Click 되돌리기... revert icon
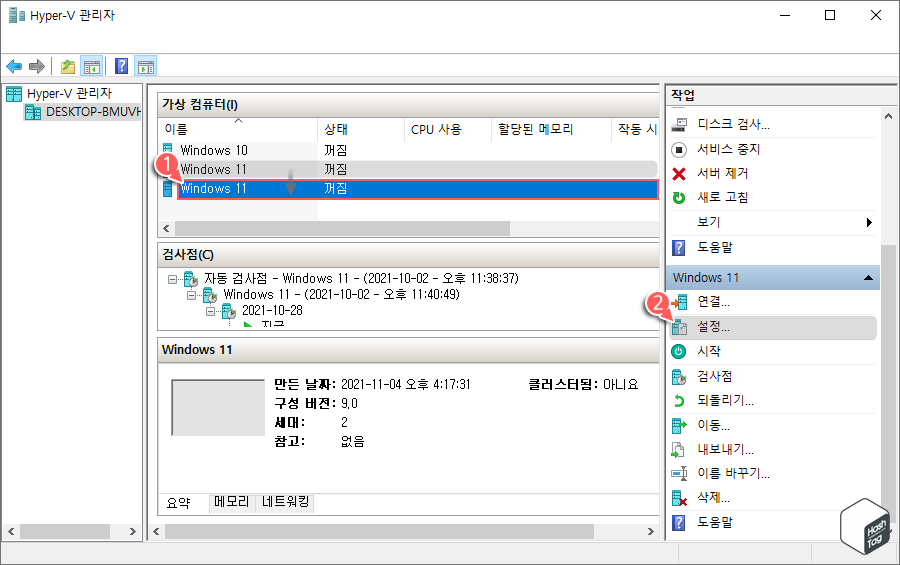Screen dimensions: 900x565 (679, 401)
